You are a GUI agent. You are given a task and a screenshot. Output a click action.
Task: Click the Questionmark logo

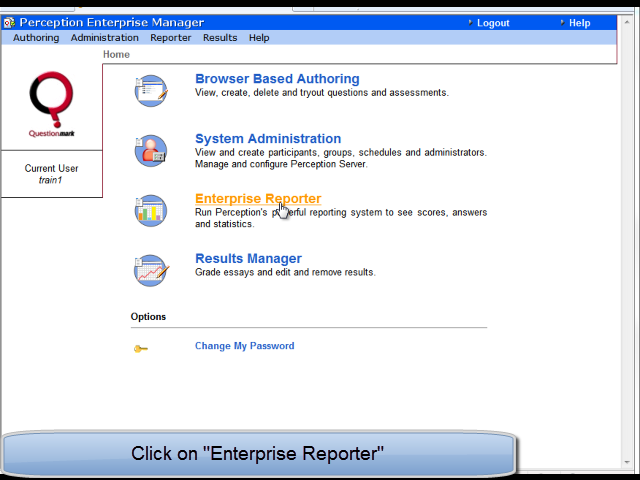pos(51,104)
